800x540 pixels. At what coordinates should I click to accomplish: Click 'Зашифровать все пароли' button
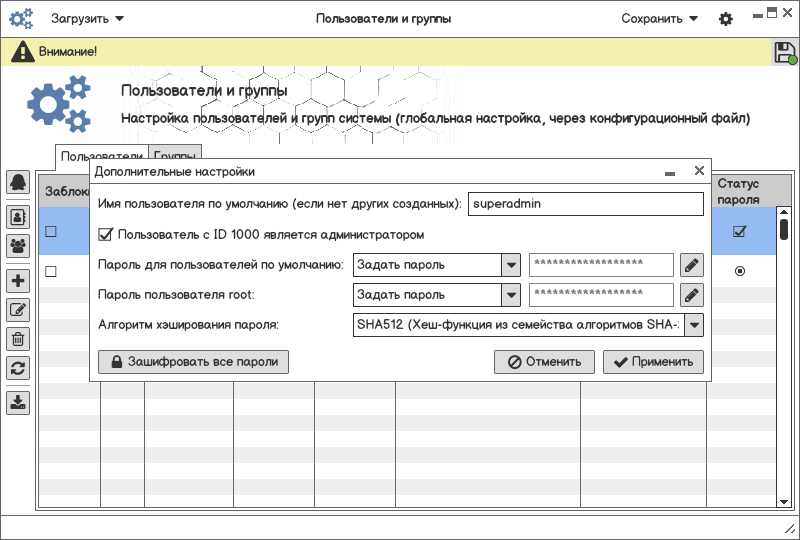click(193, 362)
